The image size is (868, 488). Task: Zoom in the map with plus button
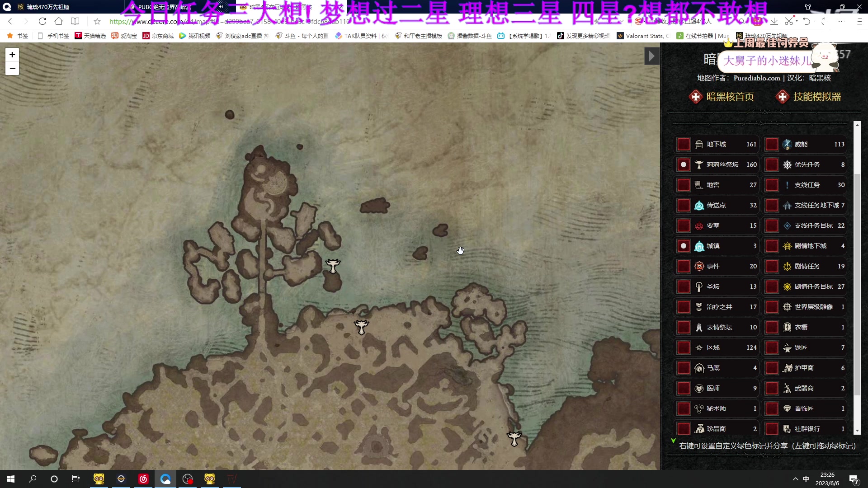pyautogui.click(x=12, y=55)
